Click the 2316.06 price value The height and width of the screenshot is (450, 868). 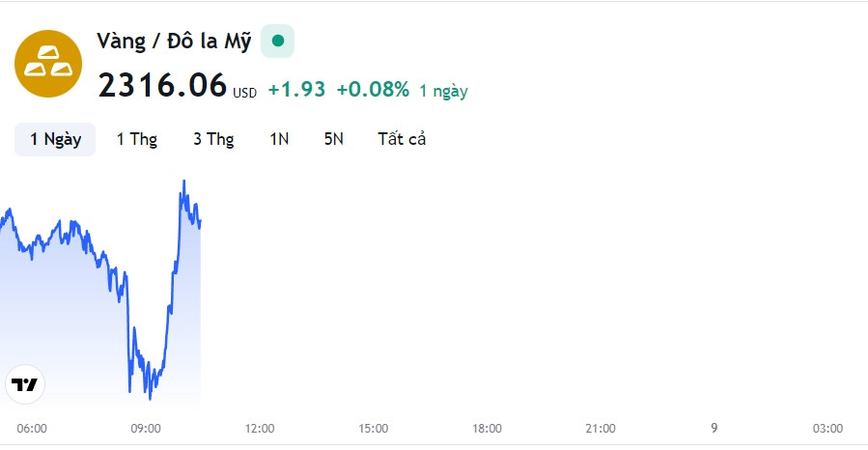(x=162, y=86)
